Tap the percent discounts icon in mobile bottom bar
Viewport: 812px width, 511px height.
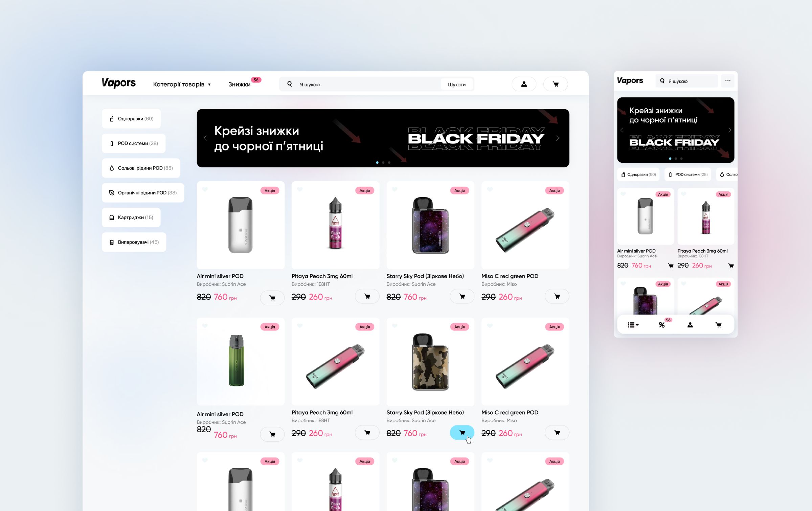click(662, 325)
